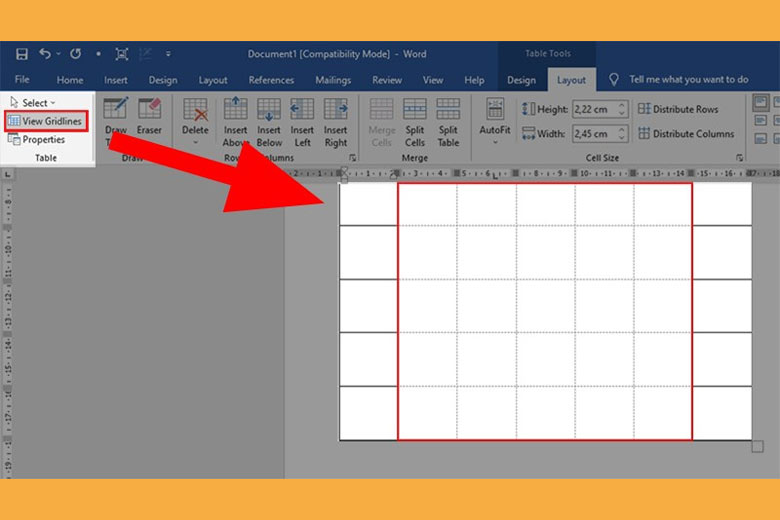780x520 pixels.
Task: Click the Align Center Left alignment icon
Action: coord(761,120)
